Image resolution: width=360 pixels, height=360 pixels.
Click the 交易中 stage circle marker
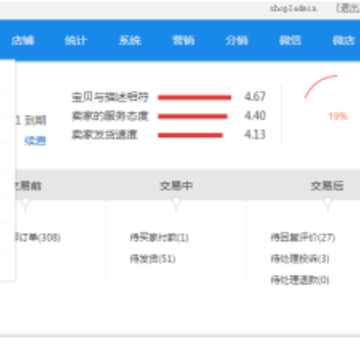[176, 201]
